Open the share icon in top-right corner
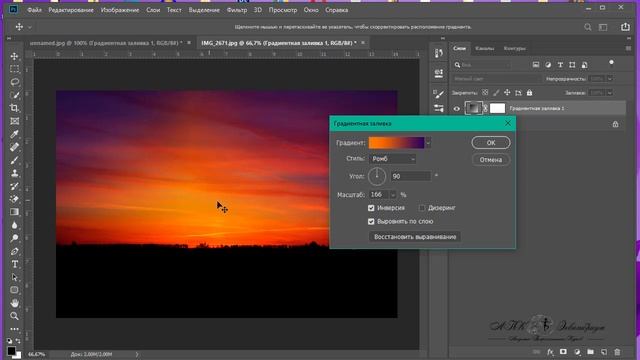Image resolution: width=640 pixels, height=360 pixels. (x=625, y=27)
